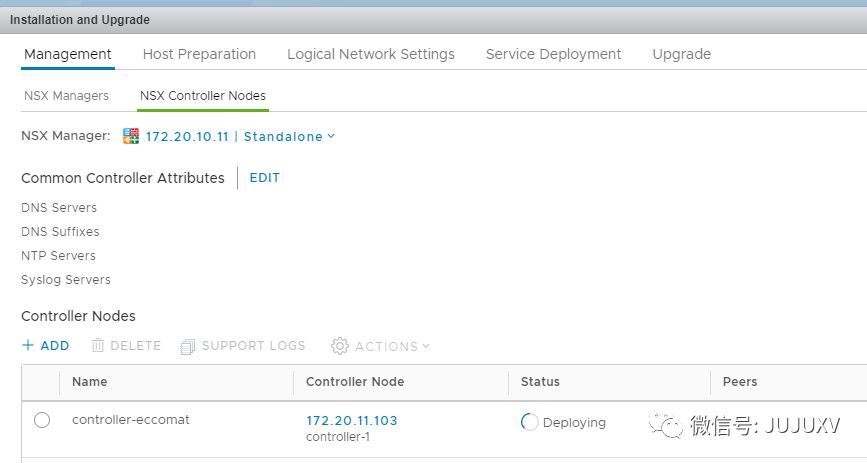Click EDIT for Common Controller Attributes
This screenshot has width=867, height=463.
tap(264, 178)
